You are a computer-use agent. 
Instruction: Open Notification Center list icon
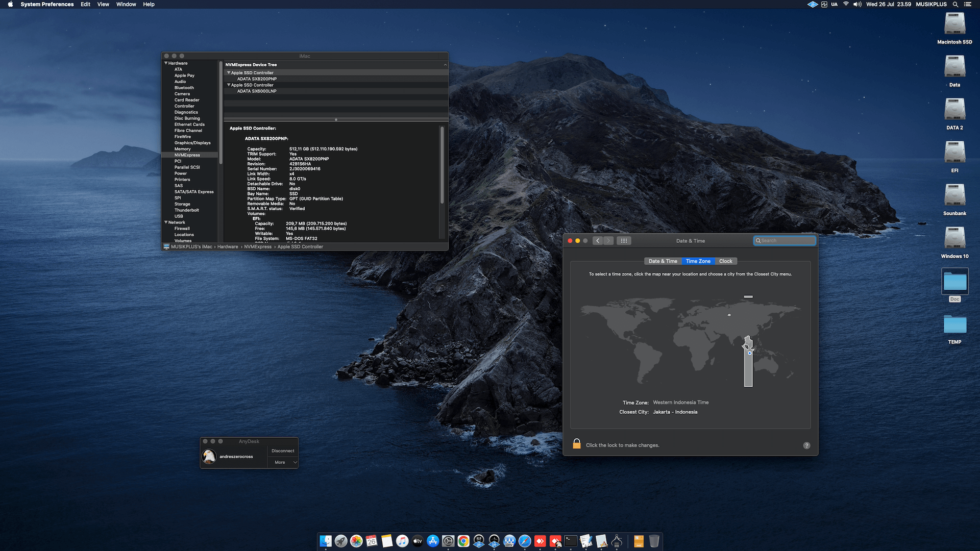[x=968, y=4]
